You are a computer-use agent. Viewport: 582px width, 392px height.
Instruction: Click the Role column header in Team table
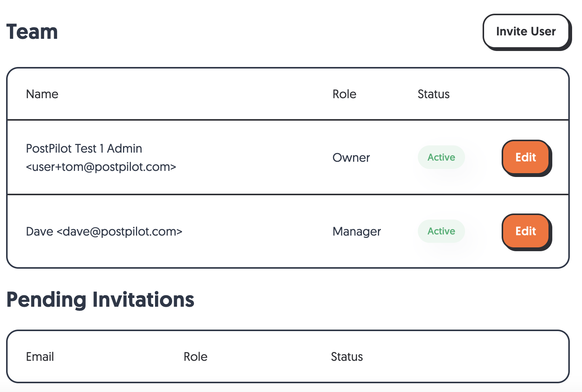point(344,94)
